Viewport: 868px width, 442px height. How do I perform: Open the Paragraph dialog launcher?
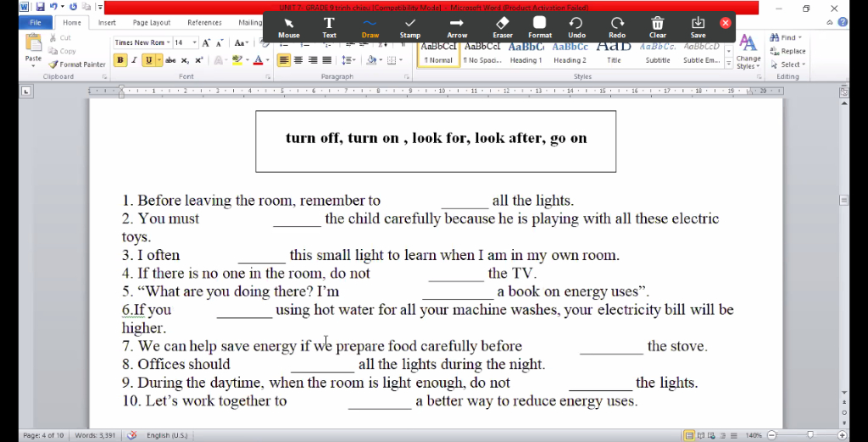tap(407, 77)
